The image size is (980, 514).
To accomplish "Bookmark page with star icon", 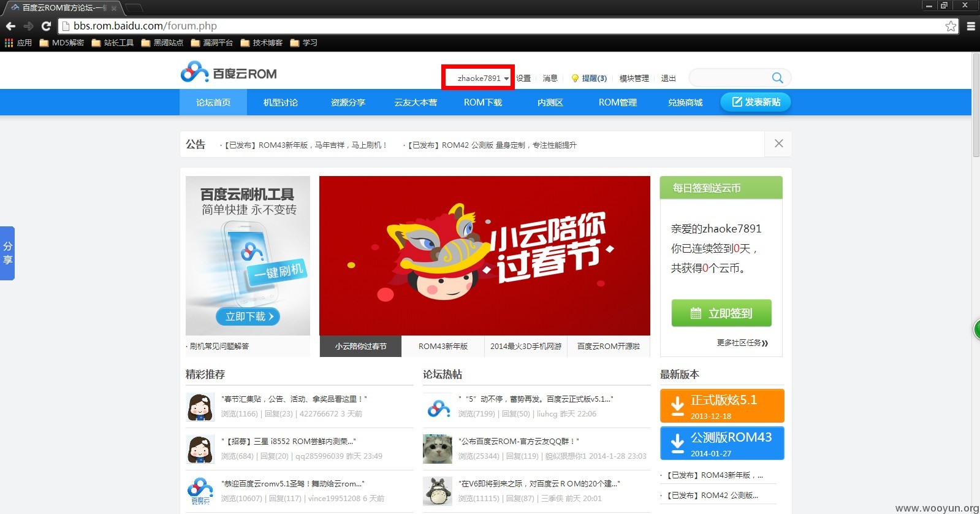I will tap(951, 26).
